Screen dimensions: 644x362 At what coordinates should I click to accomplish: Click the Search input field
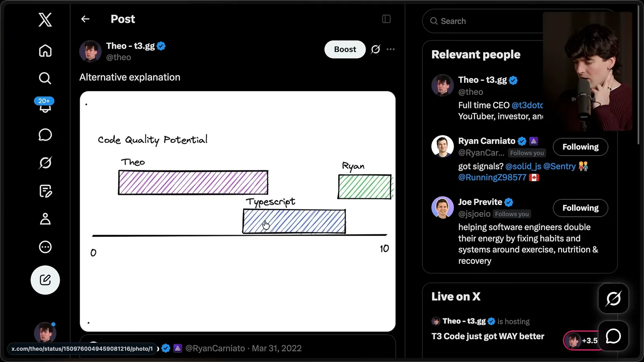483,21
